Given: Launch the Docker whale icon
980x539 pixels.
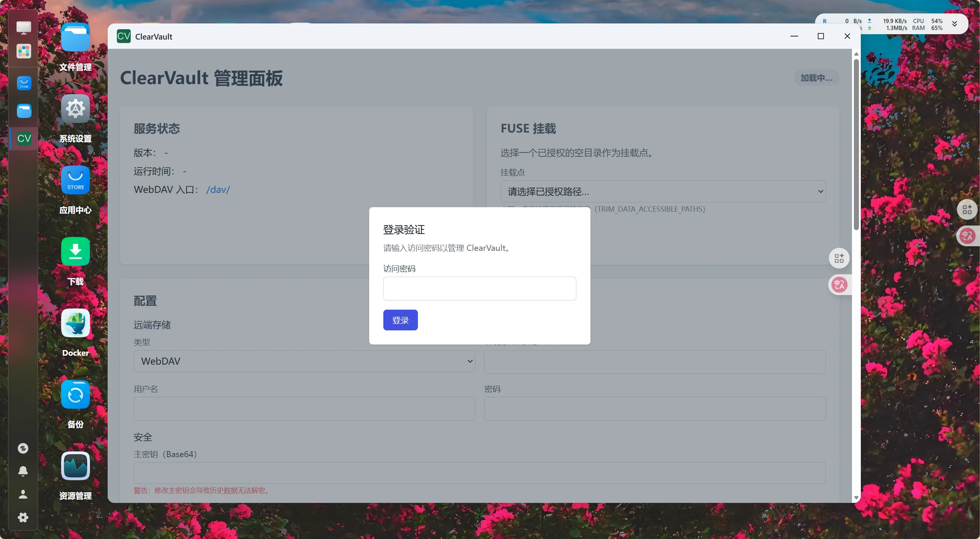Looking at the screenshot, I should tap(75, 323).
